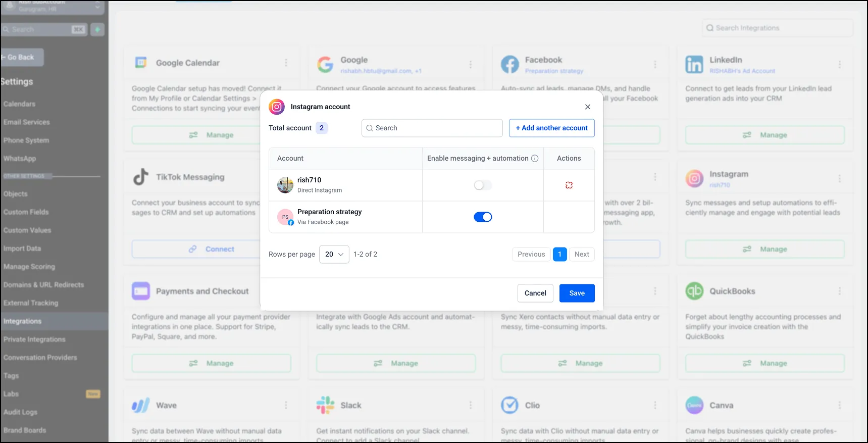The image size is (868, 443).
Task: Click the info icon next to Enable messaging
Action: [535, 158]
